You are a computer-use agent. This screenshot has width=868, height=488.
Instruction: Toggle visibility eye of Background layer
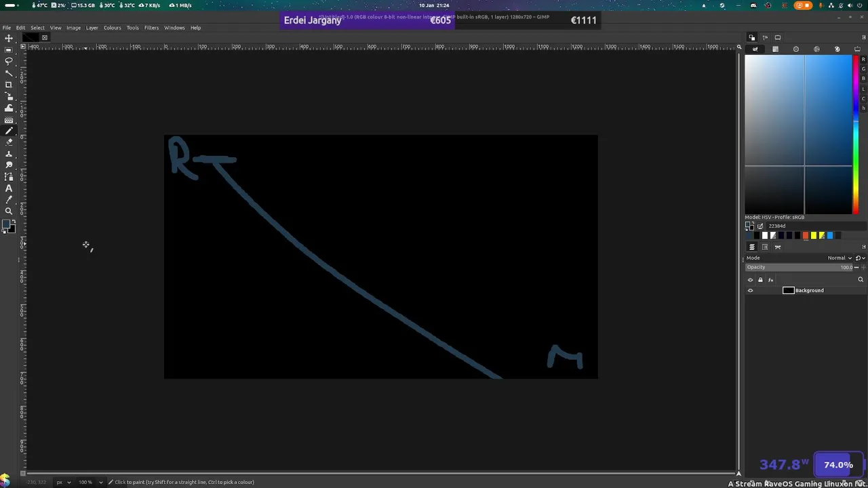[750, 290]
